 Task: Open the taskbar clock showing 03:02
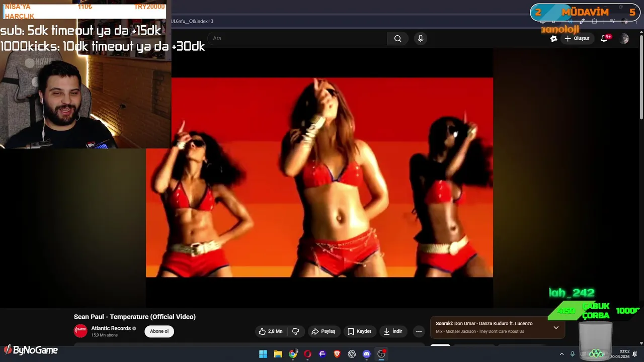pos(620,354)
